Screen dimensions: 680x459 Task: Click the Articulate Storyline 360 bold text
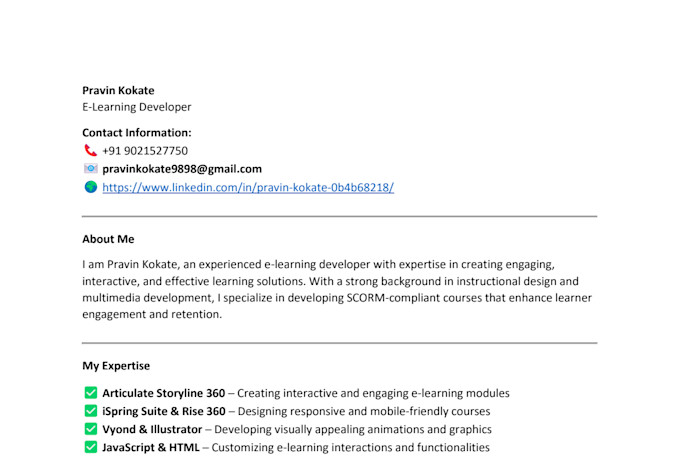pos(164,393)
